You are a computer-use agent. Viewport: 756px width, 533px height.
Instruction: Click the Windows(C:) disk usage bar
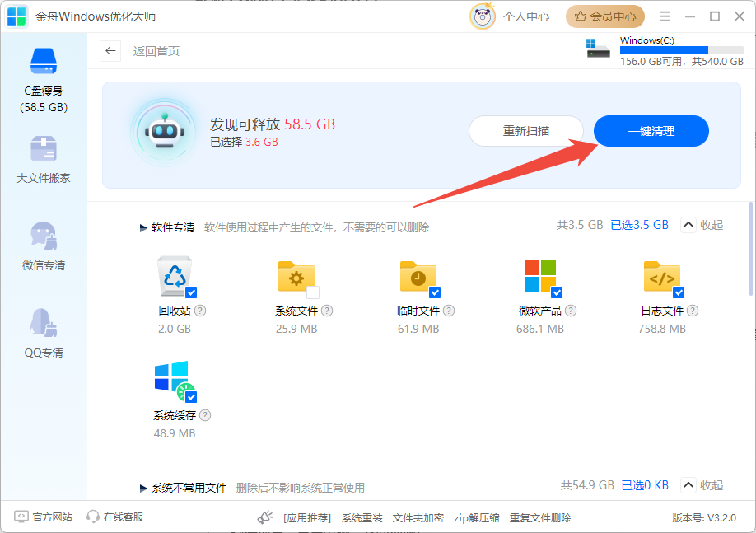682,50
